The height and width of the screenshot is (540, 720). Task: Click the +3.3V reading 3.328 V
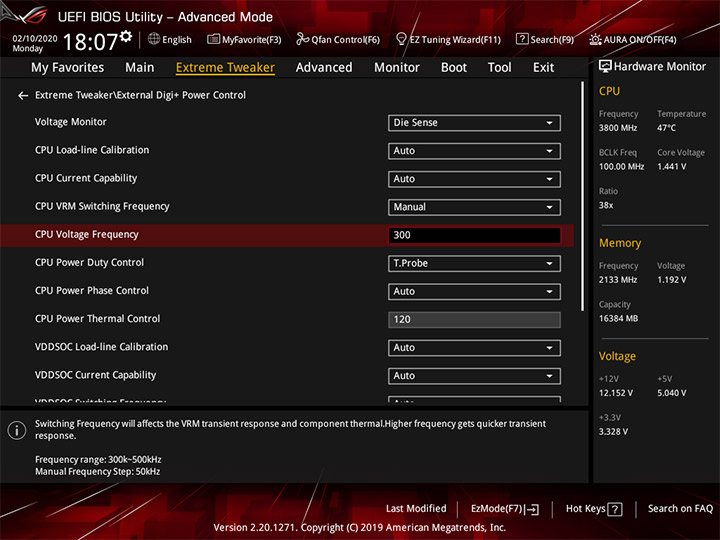[613, 432]
